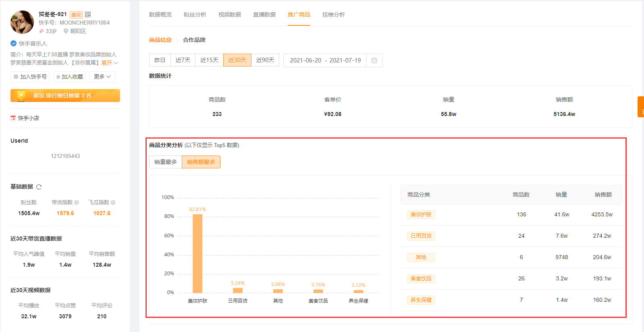Switch to 挂榜分析 tab
Image resolution: width=644 pixels, height=332 pixels.
(x=334, y=15)
